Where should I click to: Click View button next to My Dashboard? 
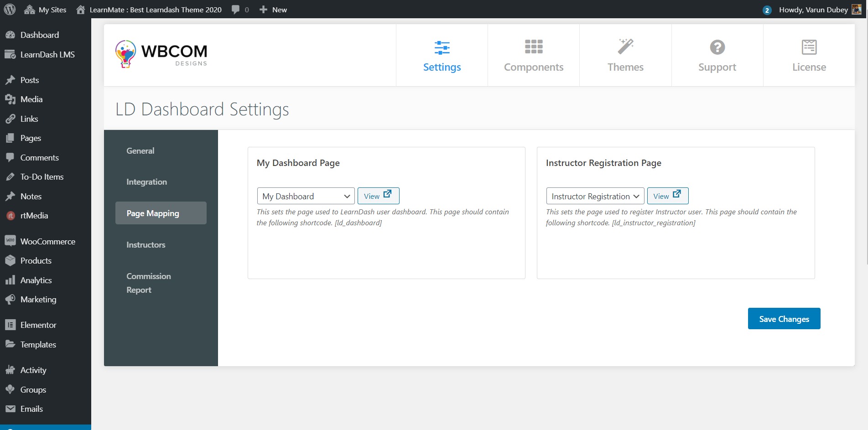coord(378,196)
